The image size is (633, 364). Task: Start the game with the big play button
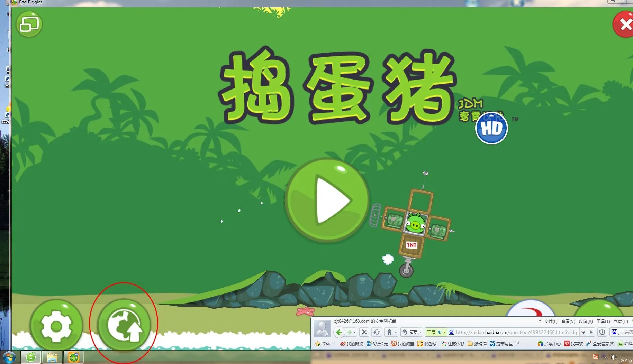pos(327,200)
